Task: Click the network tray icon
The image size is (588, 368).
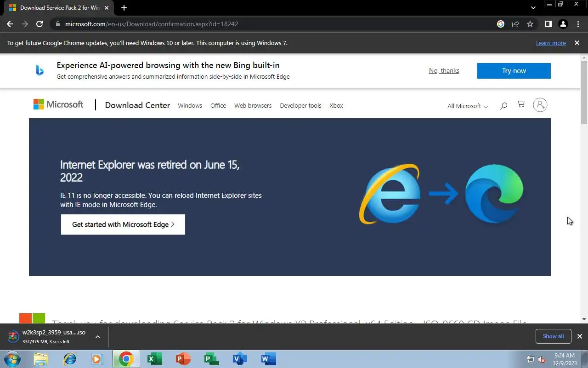Action: (531, 359)
